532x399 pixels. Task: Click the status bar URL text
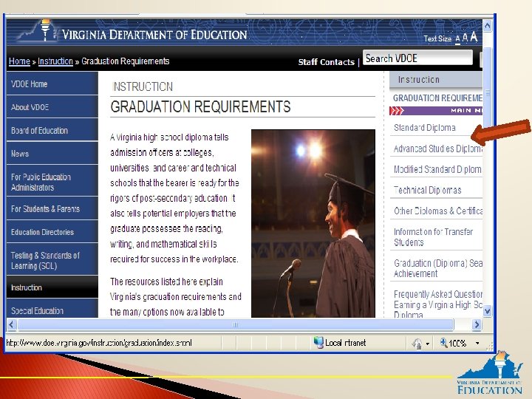[x=99, y=343]
